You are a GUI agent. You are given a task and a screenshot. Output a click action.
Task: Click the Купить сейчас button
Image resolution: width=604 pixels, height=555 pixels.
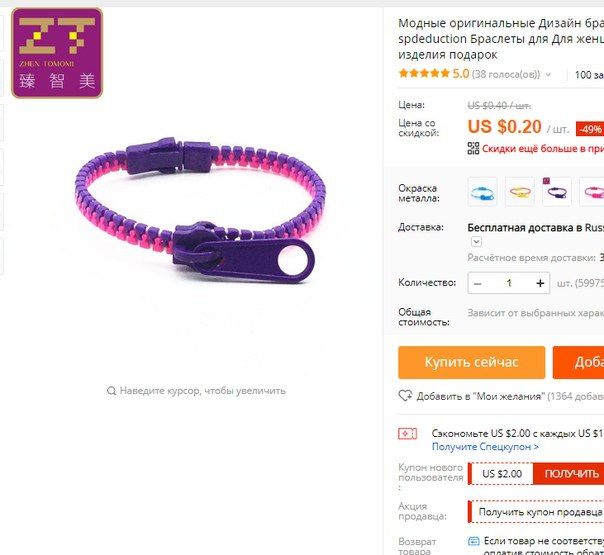pos(471,362)
